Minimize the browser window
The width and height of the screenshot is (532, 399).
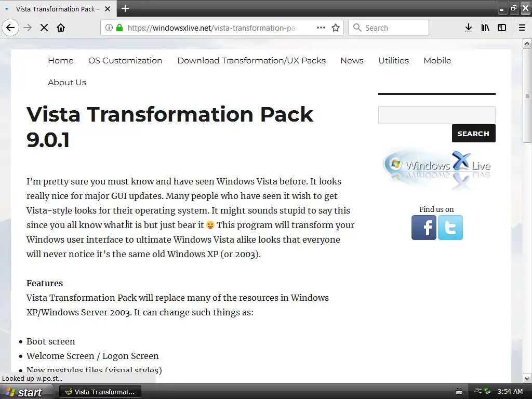point(501,9)
